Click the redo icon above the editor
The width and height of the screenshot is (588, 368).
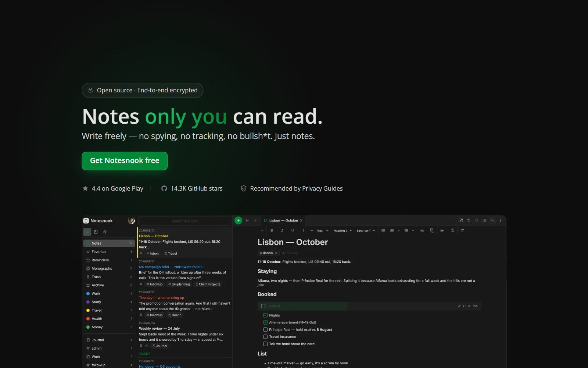[477, 220]
